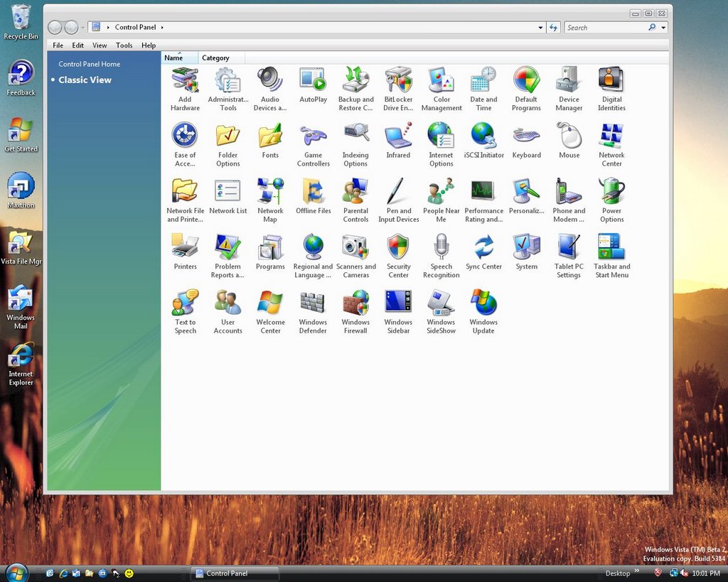Click the Control Panel Home link
Viewport: 728px width, 582px height.
[90, 64]
